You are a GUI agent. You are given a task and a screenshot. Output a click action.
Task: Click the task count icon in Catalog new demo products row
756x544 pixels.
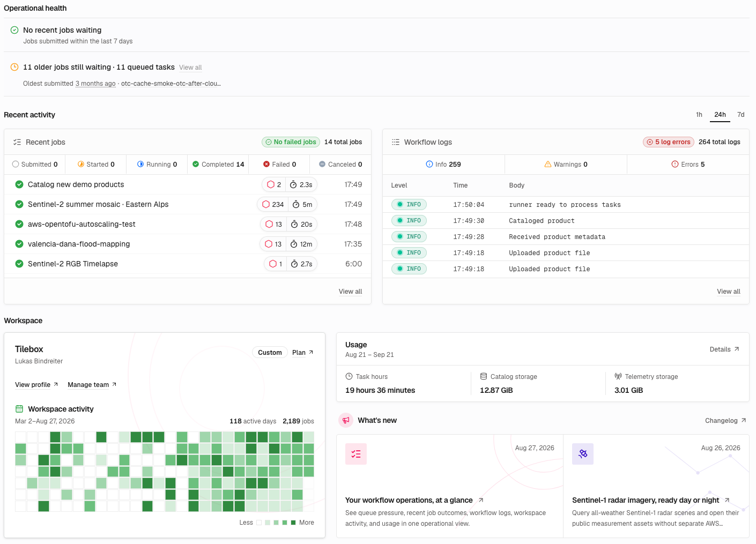point(271,184)
